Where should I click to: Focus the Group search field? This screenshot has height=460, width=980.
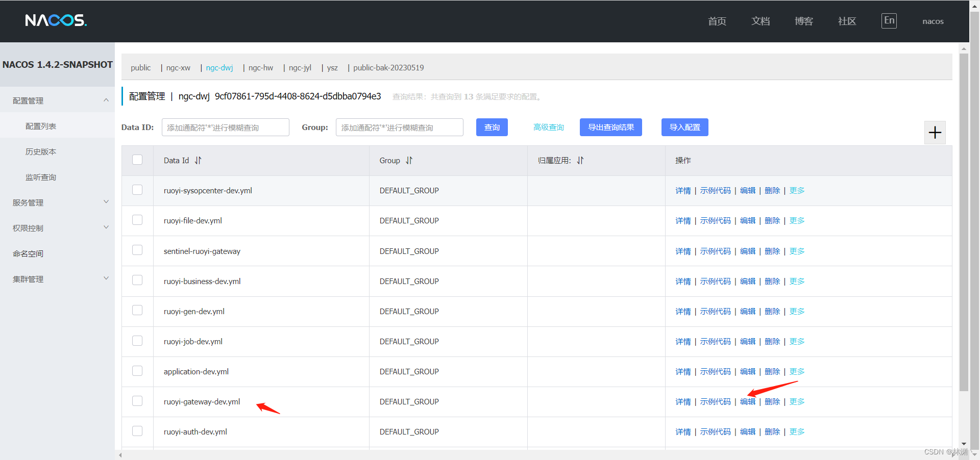tap(400, 127)
